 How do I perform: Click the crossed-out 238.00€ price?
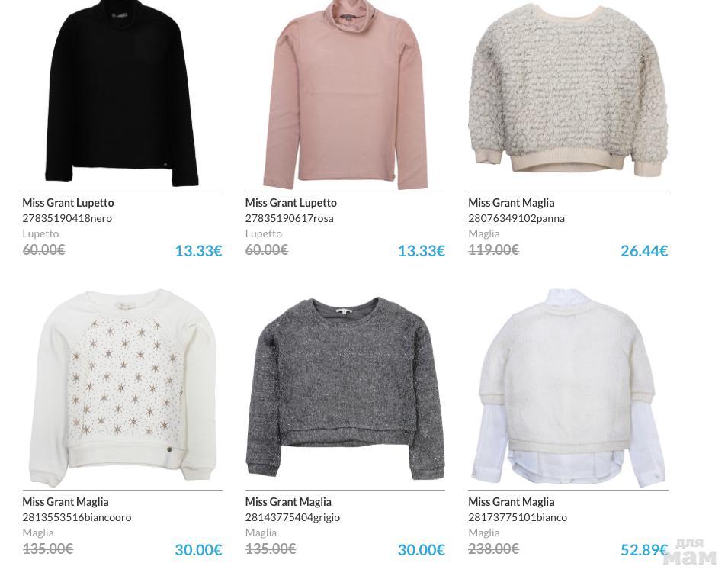493,549
